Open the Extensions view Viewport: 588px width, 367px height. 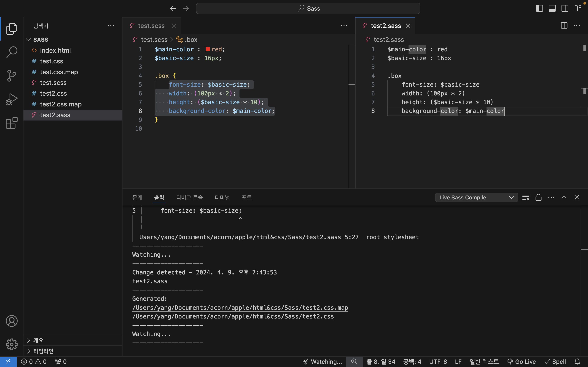click(11, 123)
